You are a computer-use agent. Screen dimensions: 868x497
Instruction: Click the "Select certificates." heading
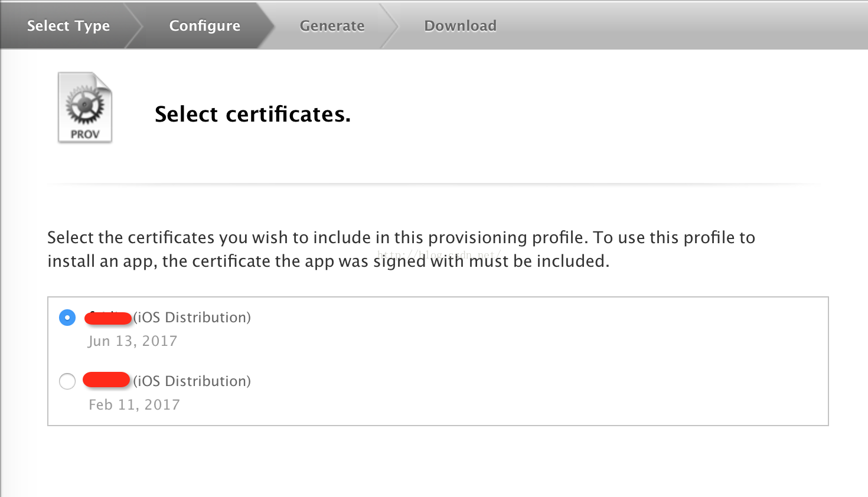click(253, 114)
